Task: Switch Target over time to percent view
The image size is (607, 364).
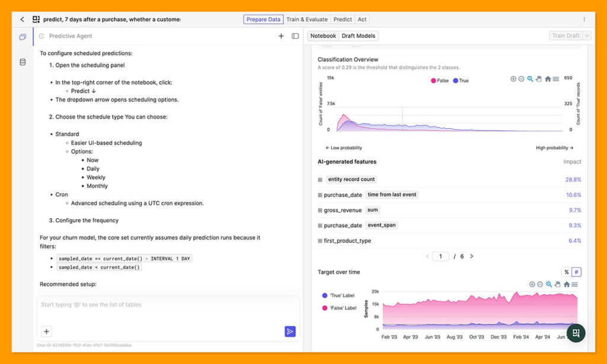Action: pyautogui.click(x=566, y=272)
